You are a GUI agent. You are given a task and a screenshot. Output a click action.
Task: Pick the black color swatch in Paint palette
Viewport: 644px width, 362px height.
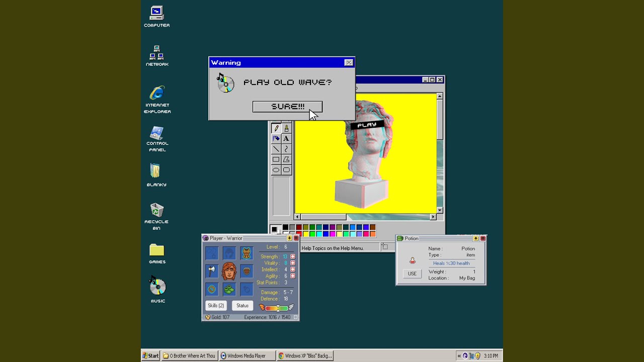[285, 228]
